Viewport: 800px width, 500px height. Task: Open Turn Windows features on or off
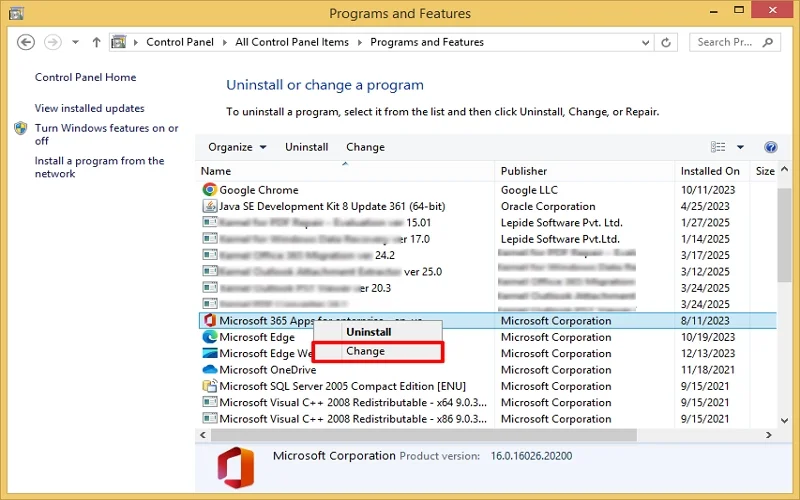106,134
